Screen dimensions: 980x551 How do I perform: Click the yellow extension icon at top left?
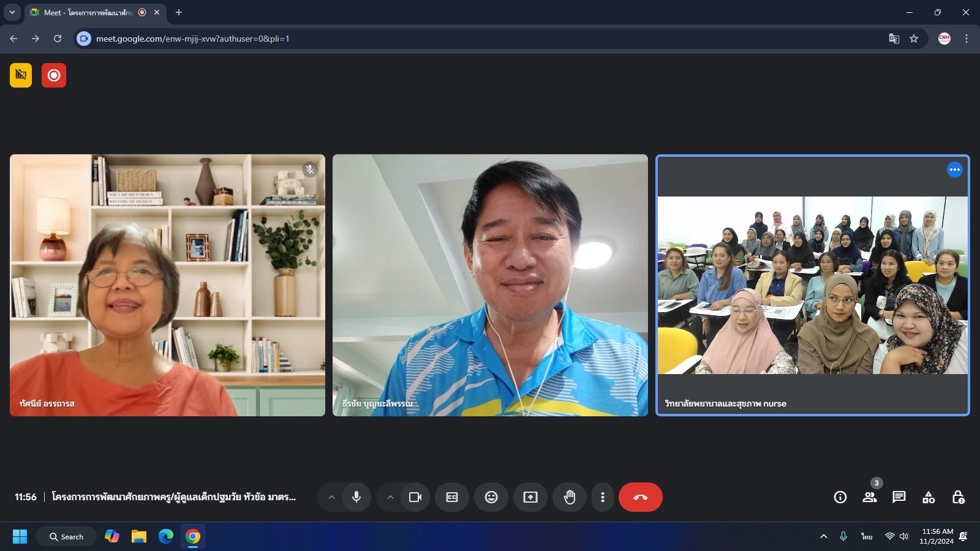[21, 75]
